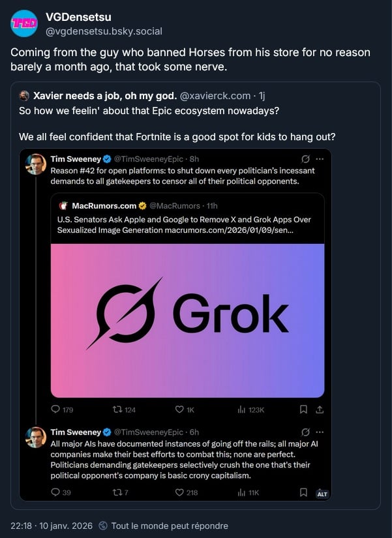Like the second tweet with 218 likes

pyautogui.click(x=179, y=492)
